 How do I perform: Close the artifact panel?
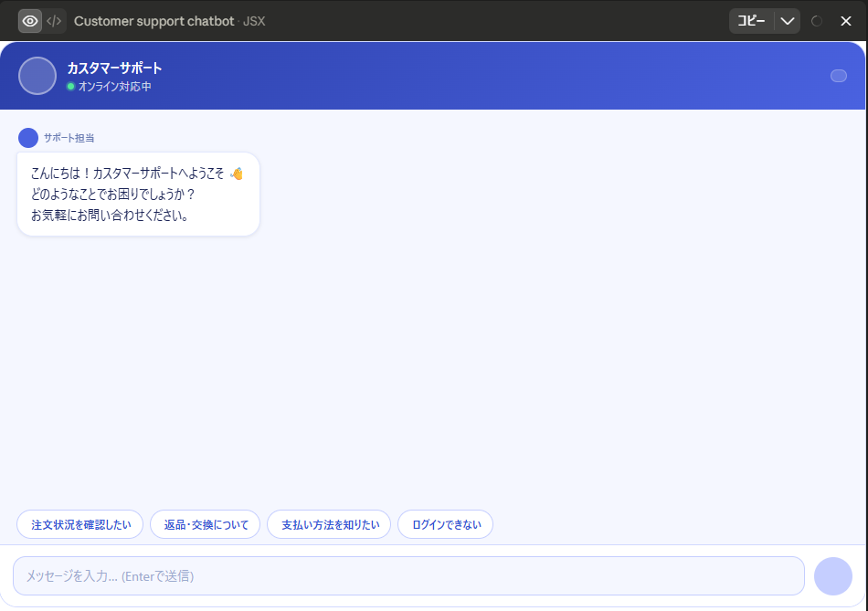pyautogui.click(x=846, y=21)
